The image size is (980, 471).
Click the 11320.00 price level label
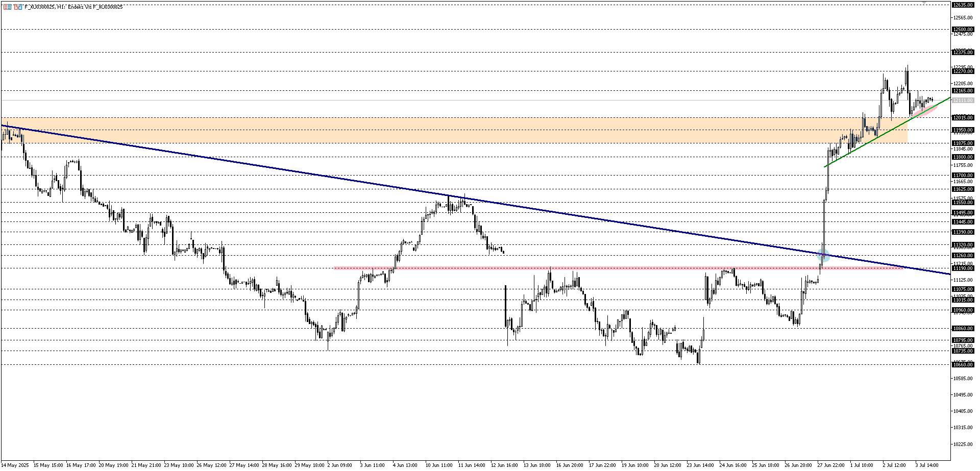(963, 245)
